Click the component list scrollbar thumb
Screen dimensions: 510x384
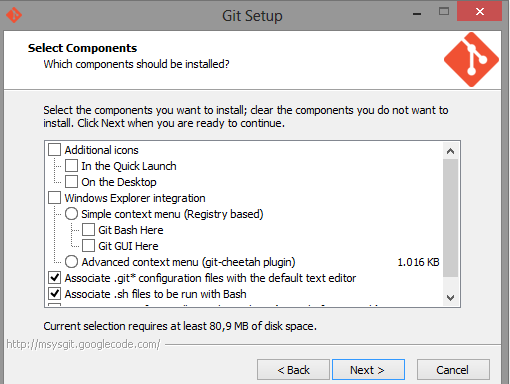pos(450,218)
